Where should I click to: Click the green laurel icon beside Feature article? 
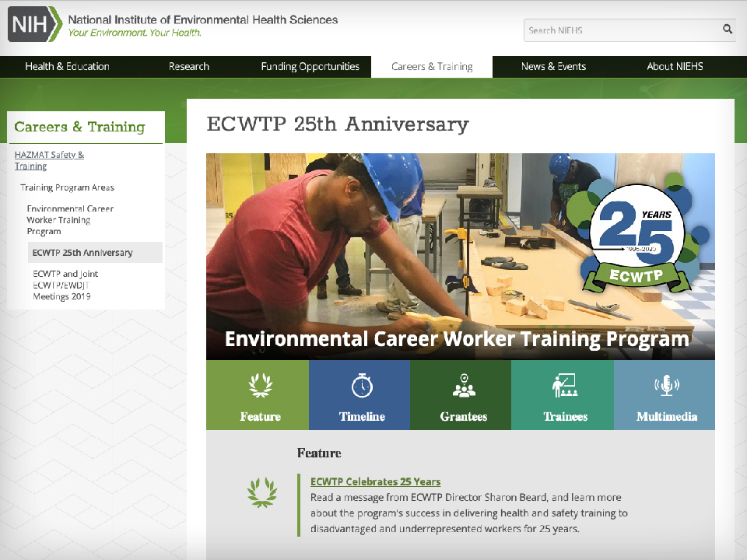pyautogui.click(x=262, y=492)
